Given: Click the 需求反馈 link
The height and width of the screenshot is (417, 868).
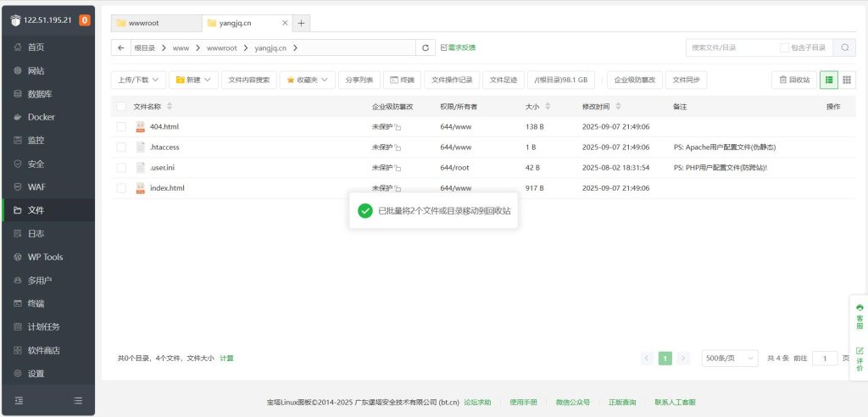Looking at the screenshot, I should coord(459,47).
